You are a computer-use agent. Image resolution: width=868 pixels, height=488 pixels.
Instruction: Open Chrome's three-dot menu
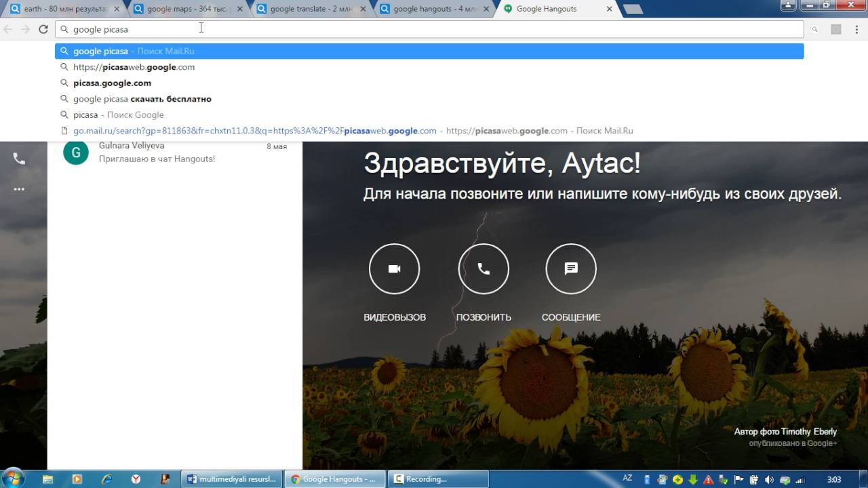(x=857, y=29)
